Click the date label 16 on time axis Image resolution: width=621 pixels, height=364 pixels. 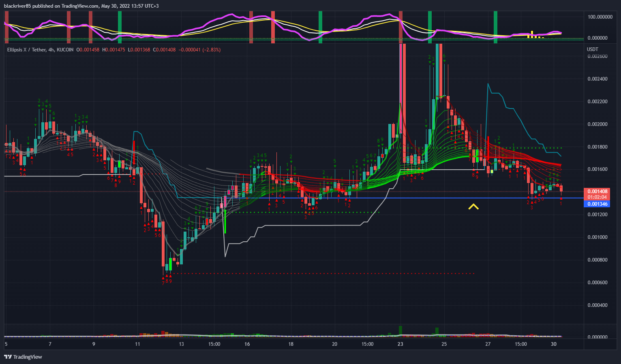(247, 344)
